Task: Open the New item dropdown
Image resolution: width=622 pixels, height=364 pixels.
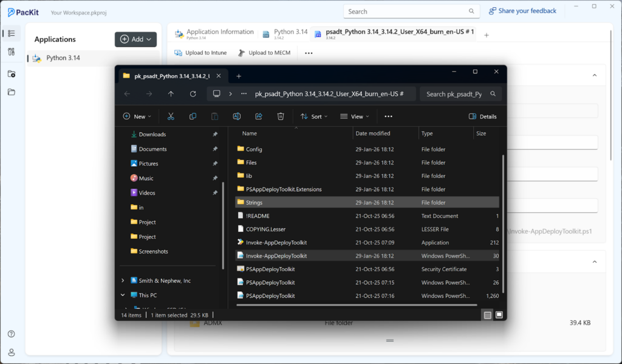Action: (x=137, y=116)
